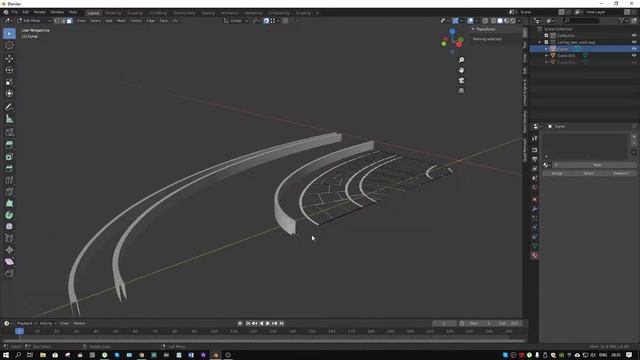Image resolution: width=640 pixels, height=360 pixels.
Task: Select the Shear tool
Action: [9, 262]
